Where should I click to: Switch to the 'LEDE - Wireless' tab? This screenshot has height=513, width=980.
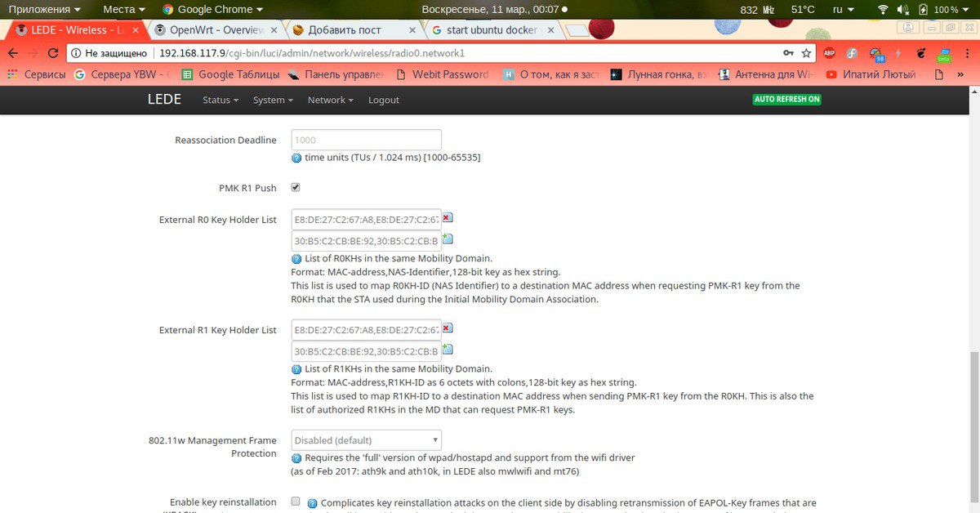coord(77,30)
